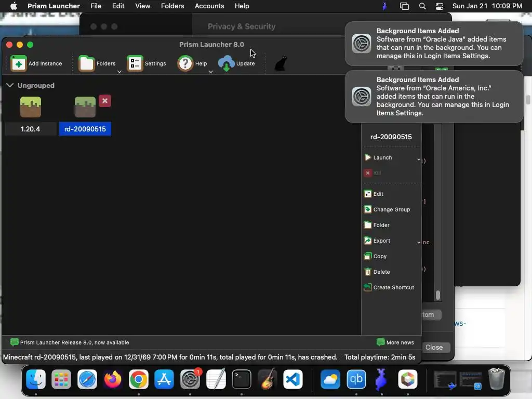Expand the Launch dropdown arrow
This screenshot has height=399, width=532.
tap(418, 159)
